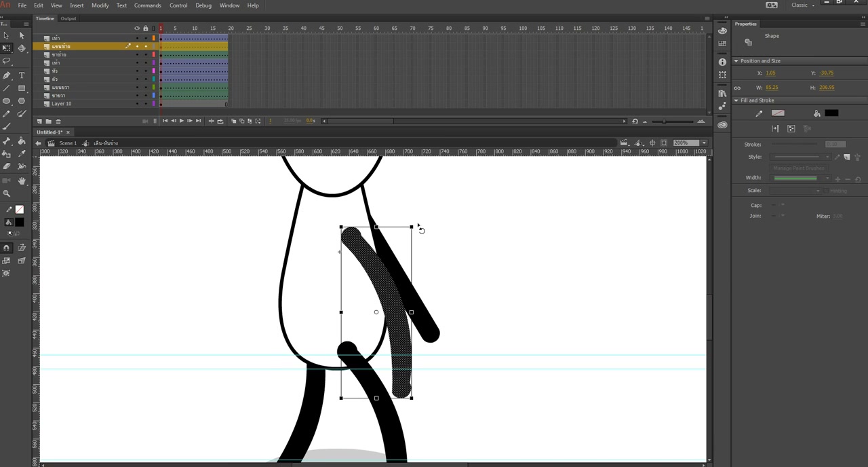Activate the Hand tool
This screenshot has height=467, width=868.
22,181
